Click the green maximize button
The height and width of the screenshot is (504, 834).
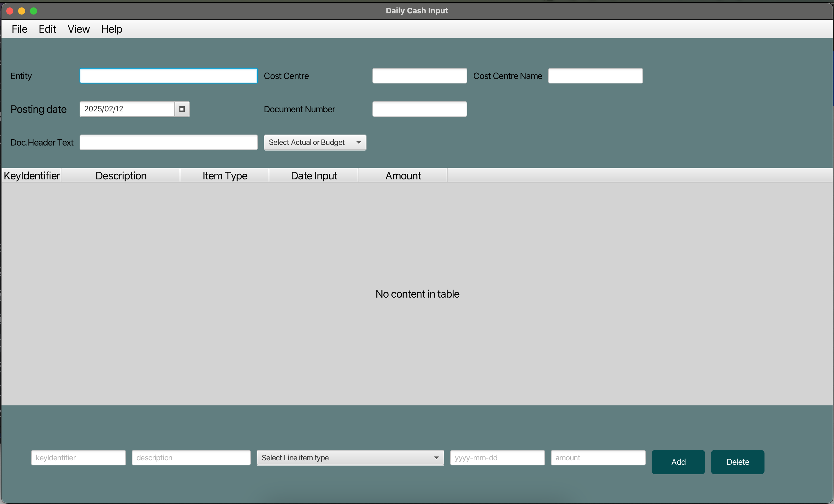click(34, 11)
